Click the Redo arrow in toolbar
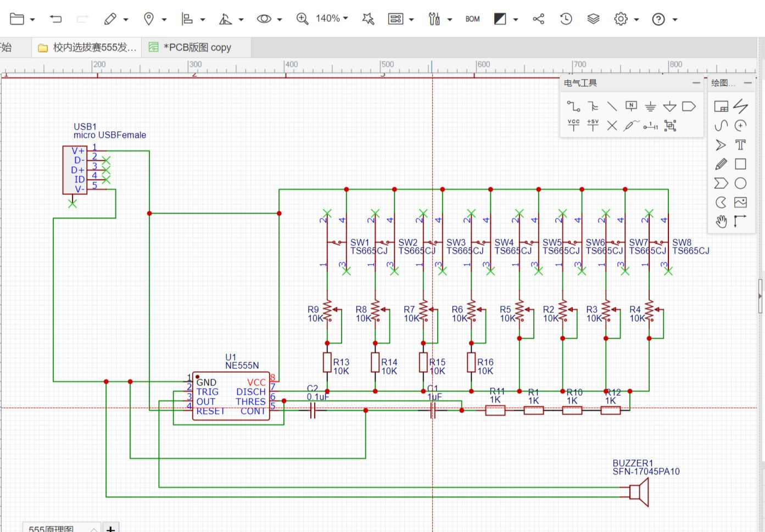Image resolution: width=765 pixels, height=532 pixels. tap(82, 19)
